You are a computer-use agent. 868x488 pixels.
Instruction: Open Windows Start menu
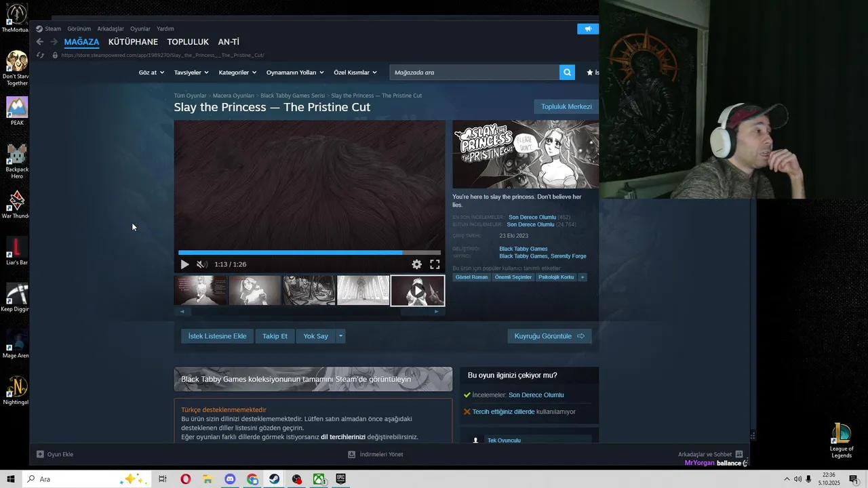click(11, 479)
